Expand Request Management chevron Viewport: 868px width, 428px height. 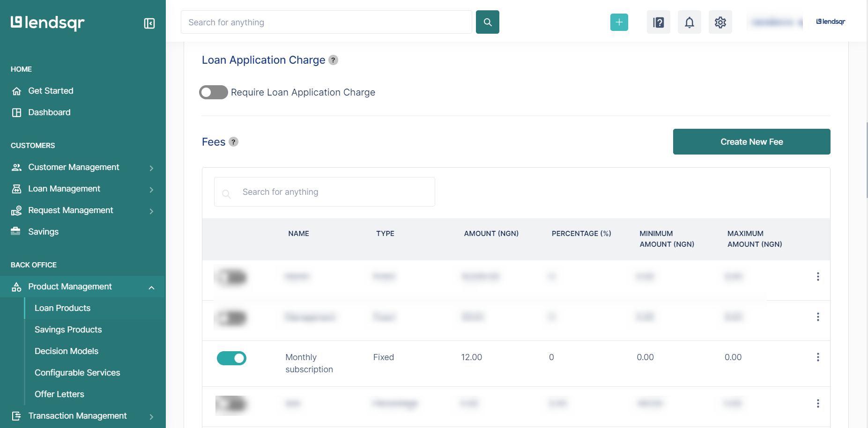151,211
